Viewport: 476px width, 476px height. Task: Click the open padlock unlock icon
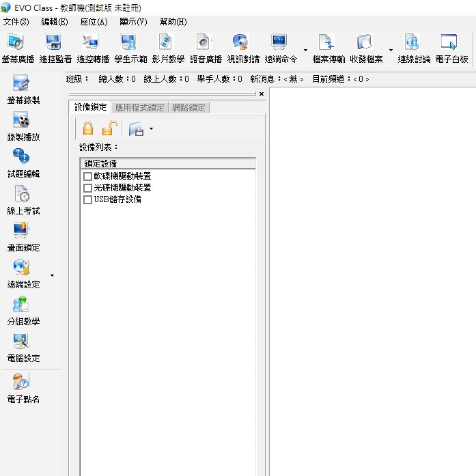[109, 128]
